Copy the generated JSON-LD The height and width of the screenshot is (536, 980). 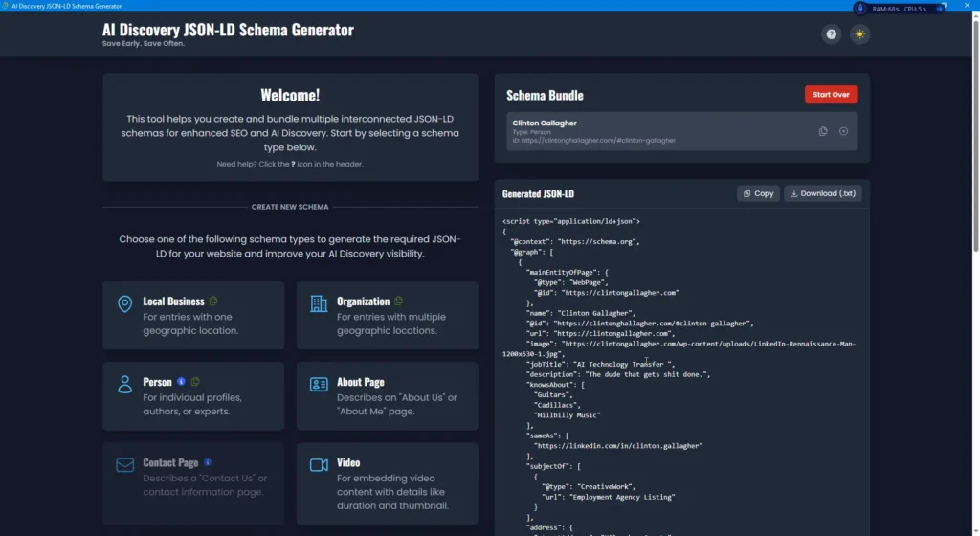758,193
